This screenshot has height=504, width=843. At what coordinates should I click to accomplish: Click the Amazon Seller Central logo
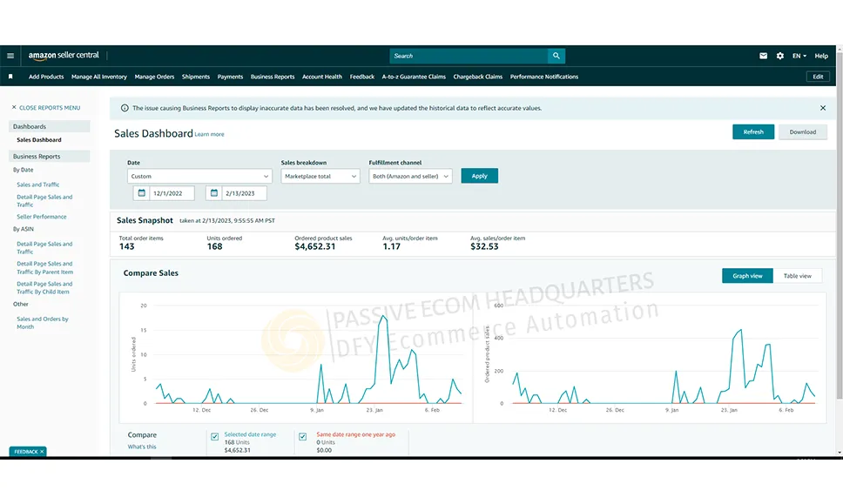(x=64, y=56)
